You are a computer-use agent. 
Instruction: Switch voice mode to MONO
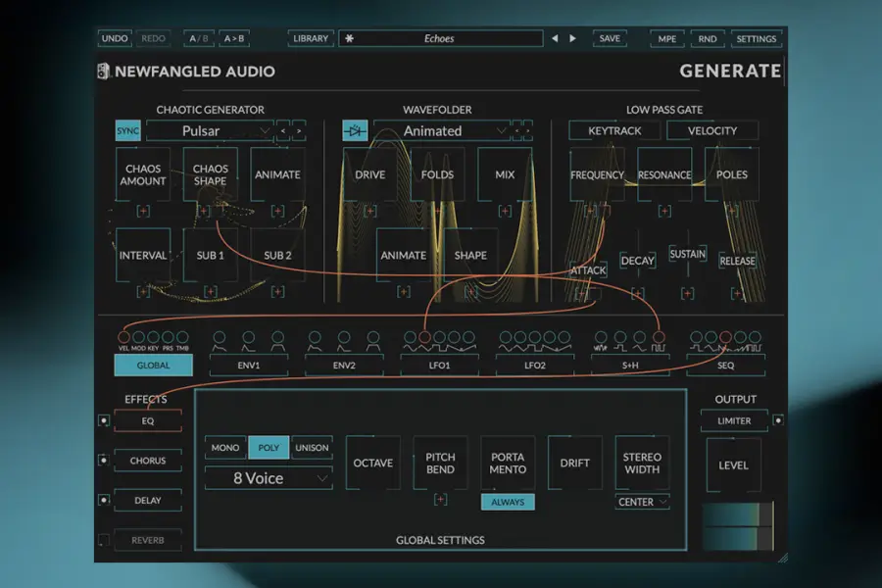coord(225,448)
